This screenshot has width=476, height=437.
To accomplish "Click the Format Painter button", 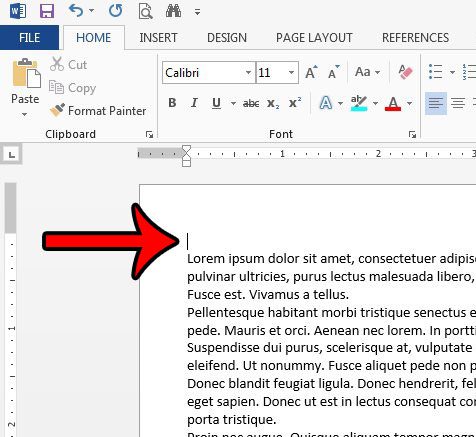I will click(98, 111).
